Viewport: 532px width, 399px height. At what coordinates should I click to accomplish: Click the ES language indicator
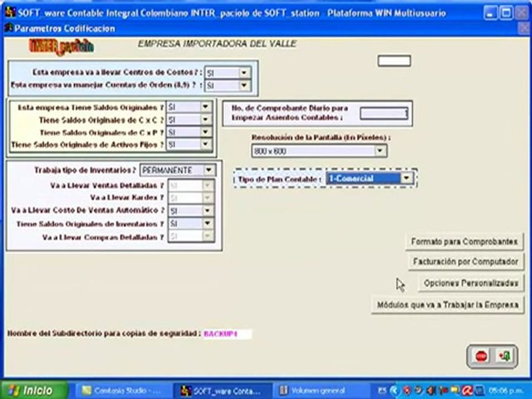[x=382, y=391]
